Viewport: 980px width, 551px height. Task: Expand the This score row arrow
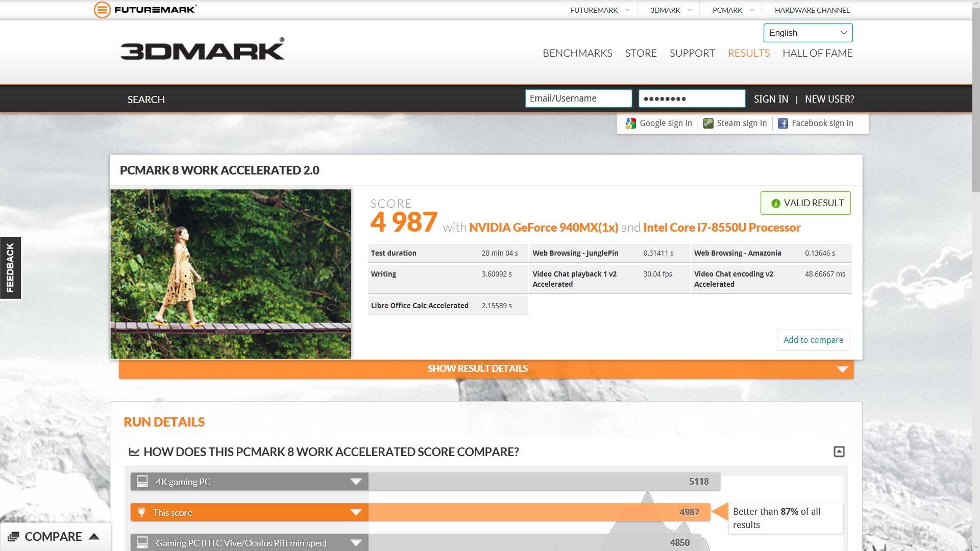tap(356, 512)
